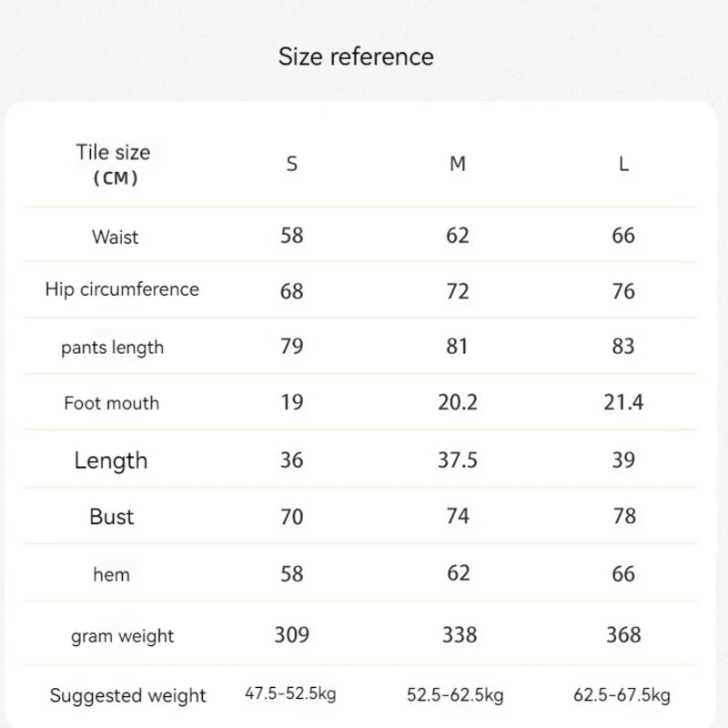Click the "Suggested weight" row label
Screen dimensions: 728x728
coord(128,697)
